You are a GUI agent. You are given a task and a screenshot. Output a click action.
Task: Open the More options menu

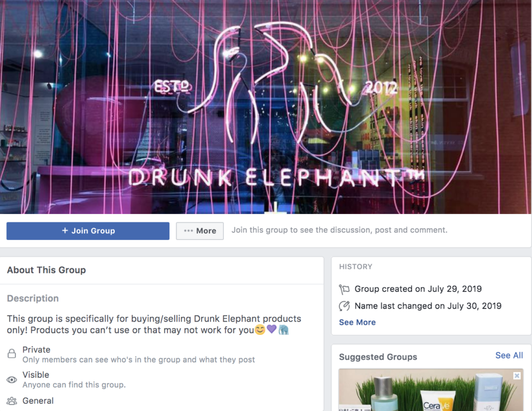click(x=199, y=231)
